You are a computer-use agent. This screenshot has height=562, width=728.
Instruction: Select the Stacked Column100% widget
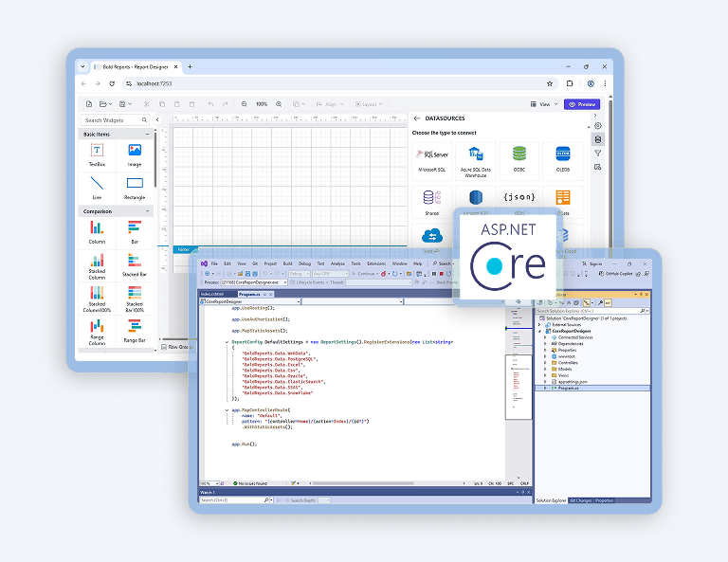(97, 299)
